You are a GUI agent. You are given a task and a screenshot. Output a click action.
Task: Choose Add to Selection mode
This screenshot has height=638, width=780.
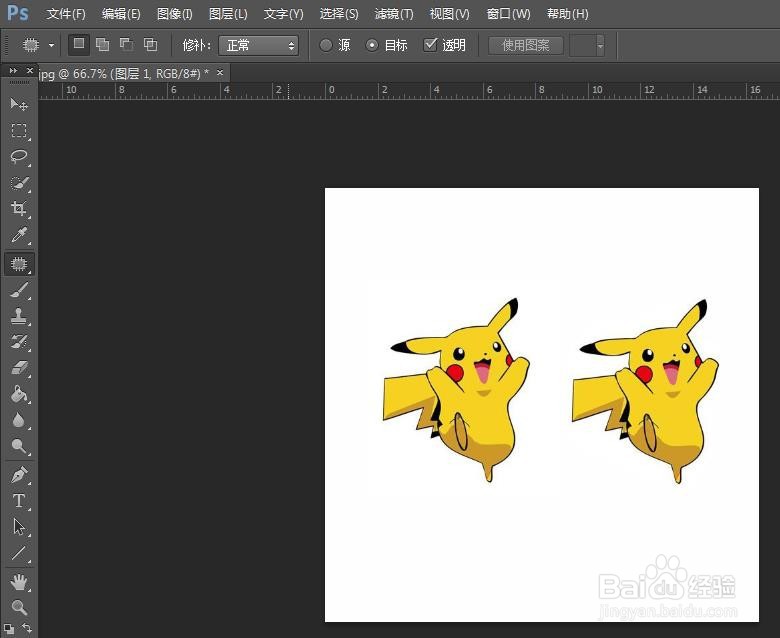tap(102, 45)
